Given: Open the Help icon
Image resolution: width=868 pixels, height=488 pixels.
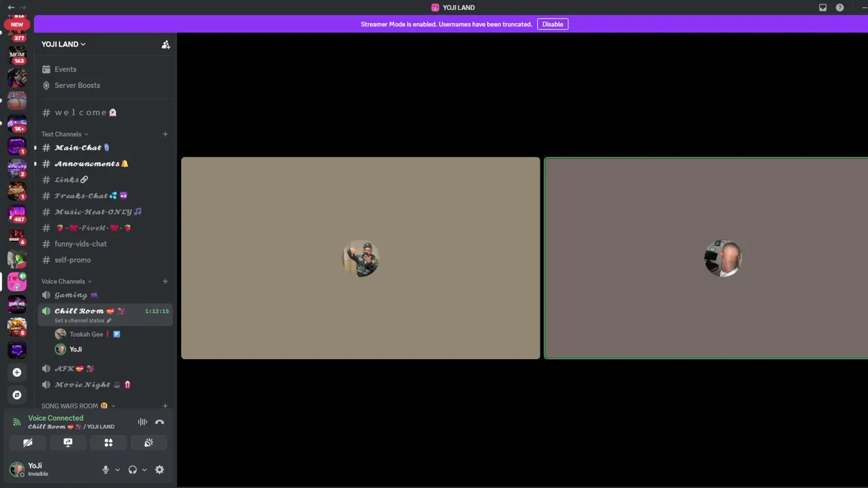Looking at the screenshot, I should pos(840,7).
